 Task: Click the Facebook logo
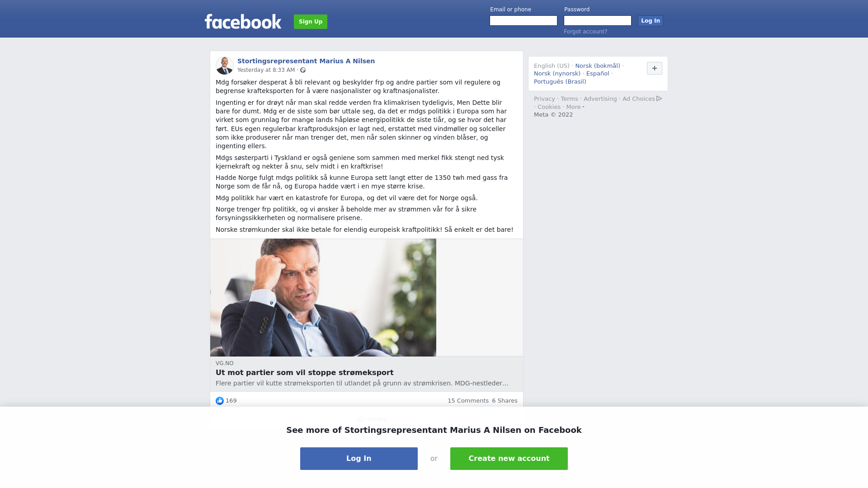point(243,21)
